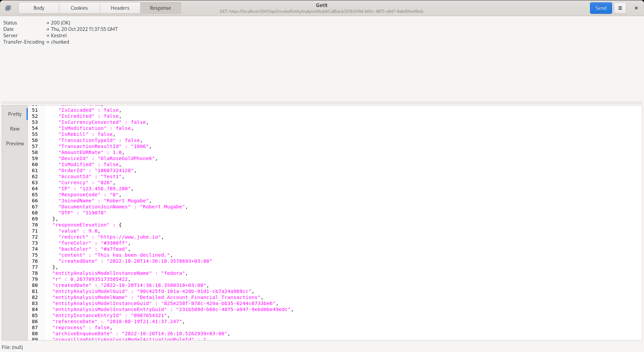Click the "IsCascaded" line in the response
This screenshot has width=644, height=352.
click(x=90, y=110)
